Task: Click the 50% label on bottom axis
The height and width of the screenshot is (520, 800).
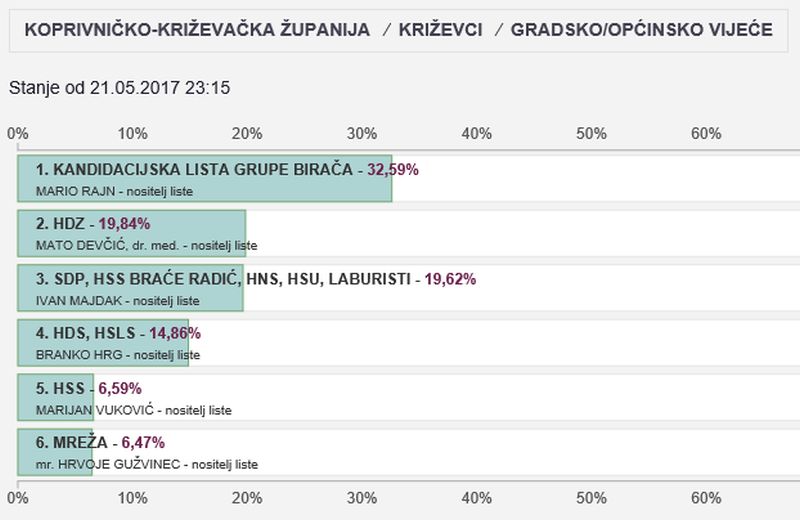Action: point(592,498)
